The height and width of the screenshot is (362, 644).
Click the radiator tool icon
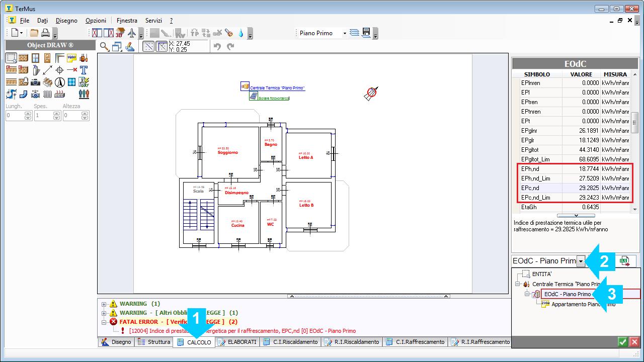[47, 94]
